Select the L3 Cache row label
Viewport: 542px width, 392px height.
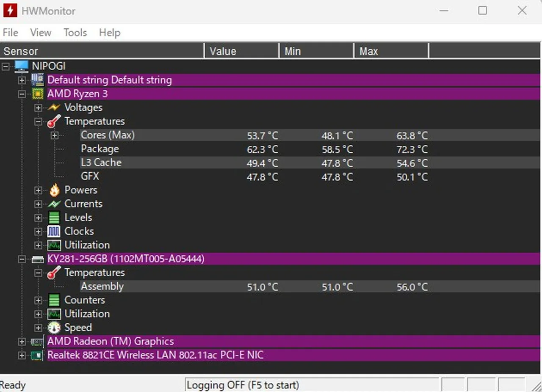(101, 163)
